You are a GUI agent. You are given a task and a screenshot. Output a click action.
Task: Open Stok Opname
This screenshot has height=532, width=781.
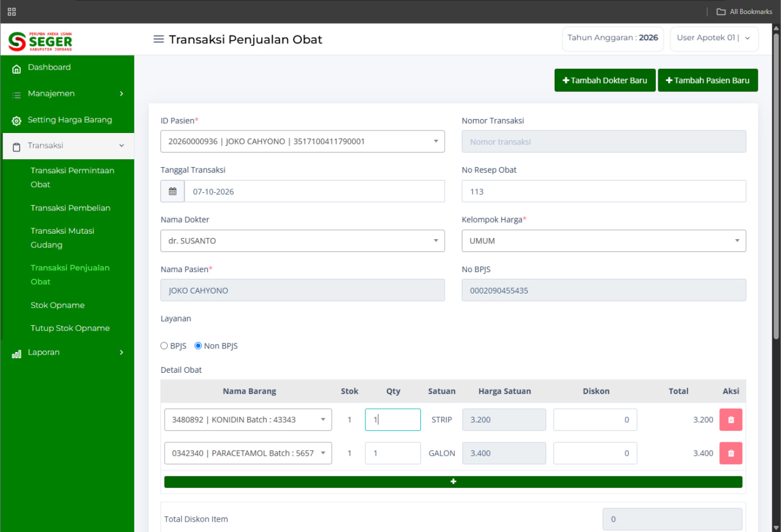point(58,305)
